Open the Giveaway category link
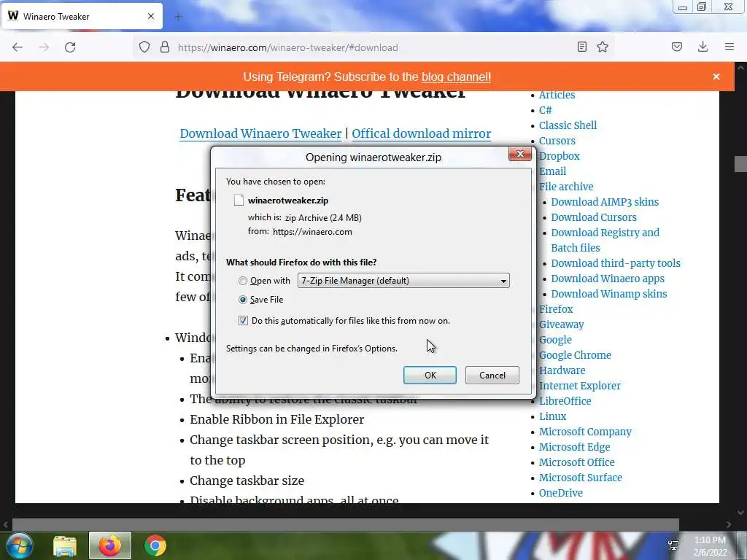 click(x=561, y=324)
